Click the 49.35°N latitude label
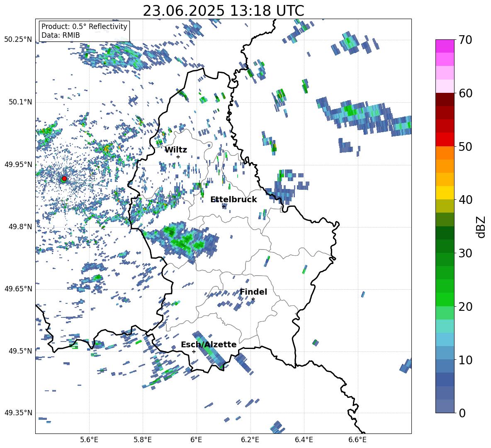Image resolution: width=491 pixels, height=448 pixels. point(18,413)
